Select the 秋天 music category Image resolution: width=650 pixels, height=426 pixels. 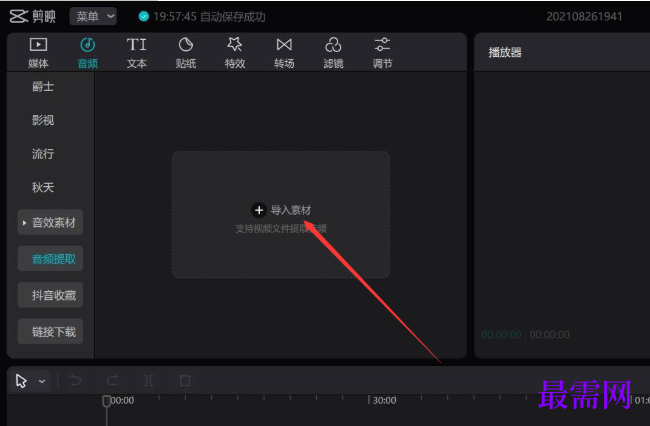click(x=43, y=187)
